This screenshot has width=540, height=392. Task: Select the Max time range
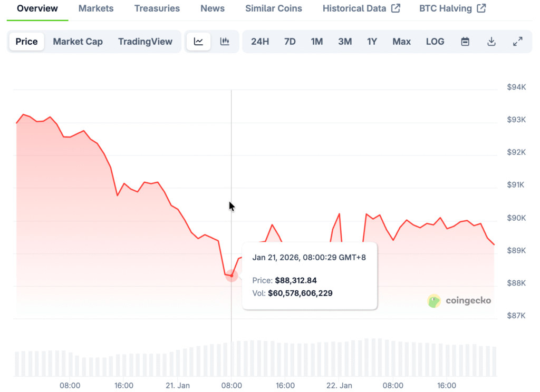coord(401,42)
